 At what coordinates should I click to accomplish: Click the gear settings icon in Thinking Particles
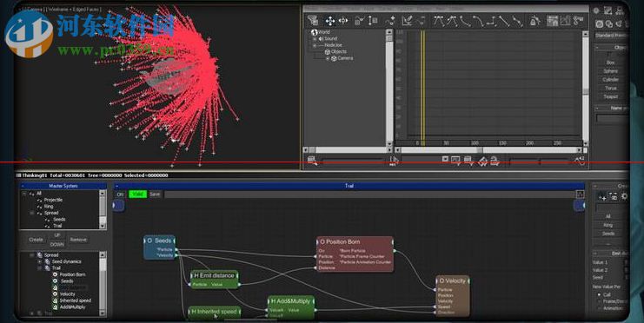click(624, 196)
